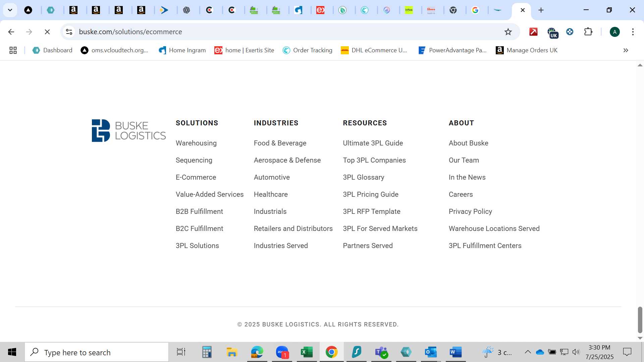Open Aerospace & Defense link
This screenshot has width=644, height=362.
point(287,160)
